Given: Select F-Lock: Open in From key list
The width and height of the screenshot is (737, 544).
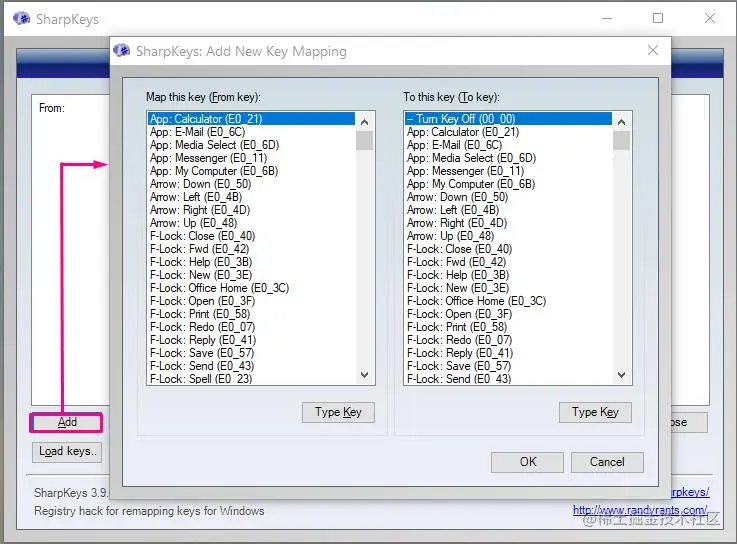Looking at the screenshot, I should (251, 301).
